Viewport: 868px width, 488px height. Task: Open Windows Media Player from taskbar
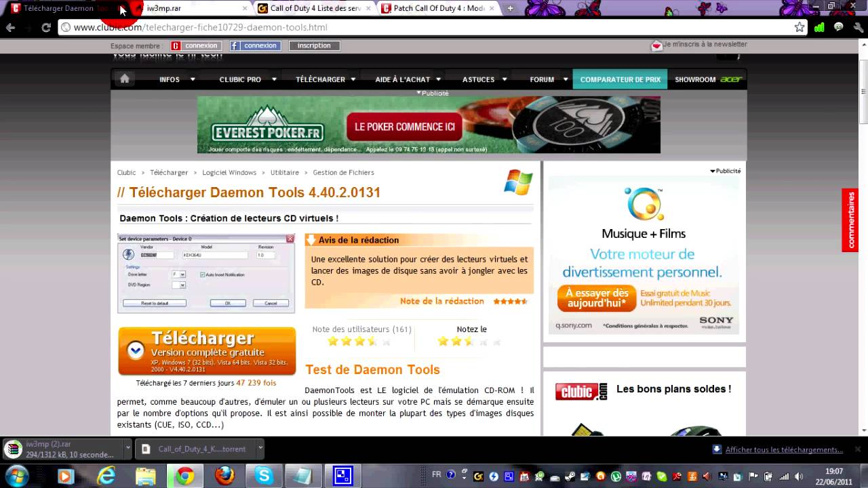[x=65, y=476]
